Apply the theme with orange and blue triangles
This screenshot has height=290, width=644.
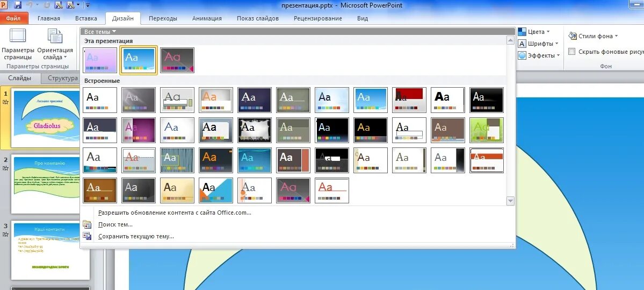tap(215, 190)
